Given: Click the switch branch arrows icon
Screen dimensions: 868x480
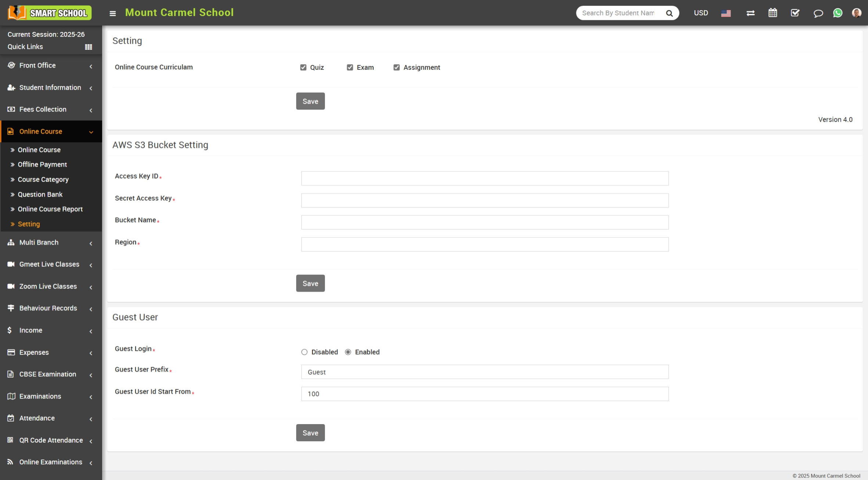Looking at the screenshot, I should pos(750,13).
